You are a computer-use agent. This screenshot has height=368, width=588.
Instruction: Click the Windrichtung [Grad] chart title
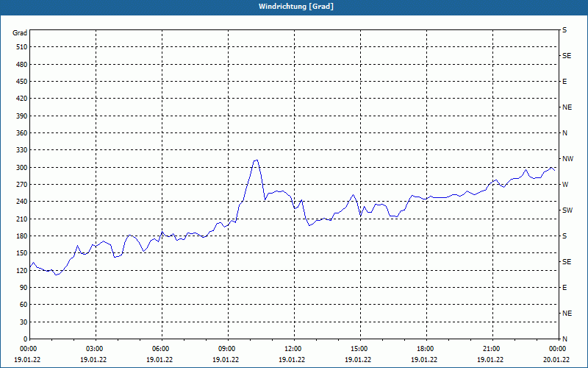coord(296,7)
